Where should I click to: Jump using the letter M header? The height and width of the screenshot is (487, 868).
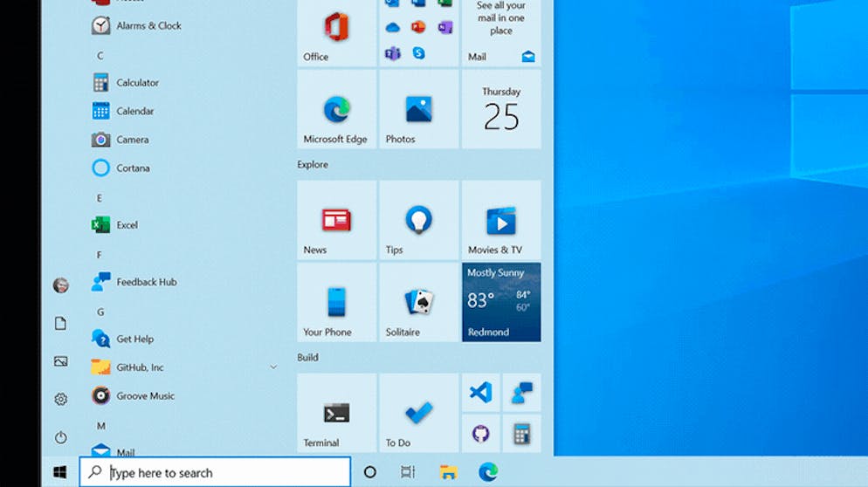100,426
